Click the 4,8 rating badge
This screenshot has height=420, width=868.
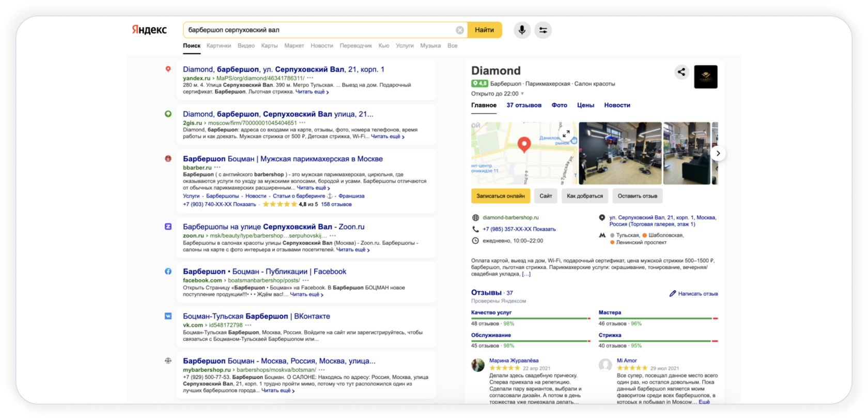click(x=479, y=83)
